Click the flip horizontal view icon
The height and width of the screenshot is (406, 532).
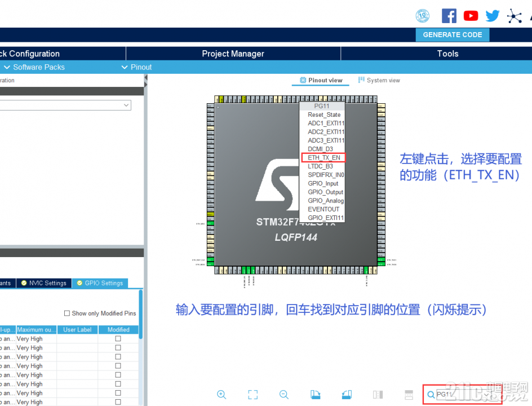coord(378,395)
